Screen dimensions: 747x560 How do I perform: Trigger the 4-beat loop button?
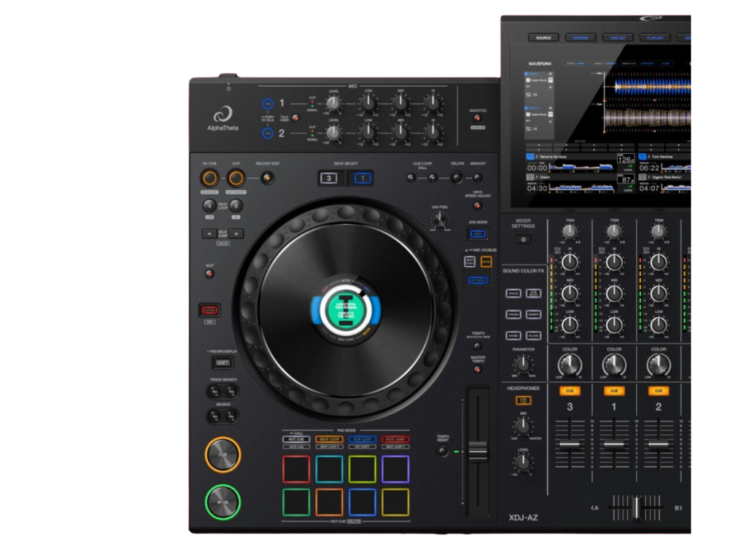pos(209,206)
